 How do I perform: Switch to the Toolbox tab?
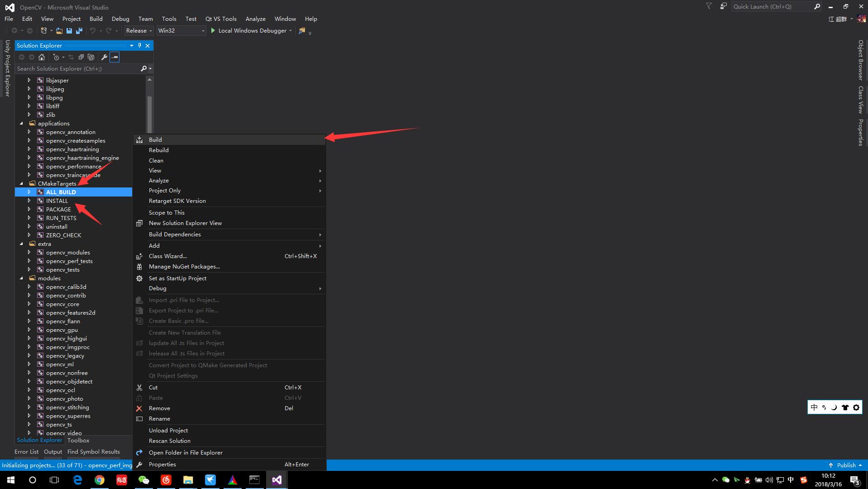[78, 440]
